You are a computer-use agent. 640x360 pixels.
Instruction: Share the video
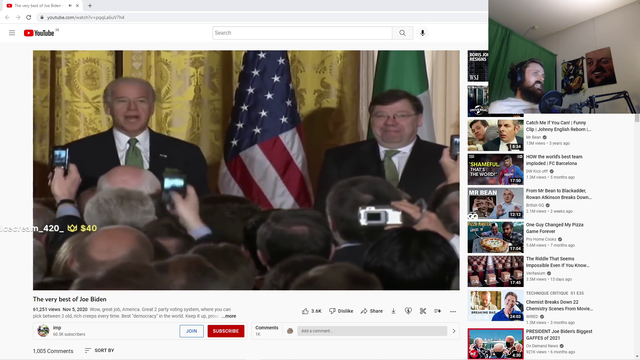tap(371, 311)
